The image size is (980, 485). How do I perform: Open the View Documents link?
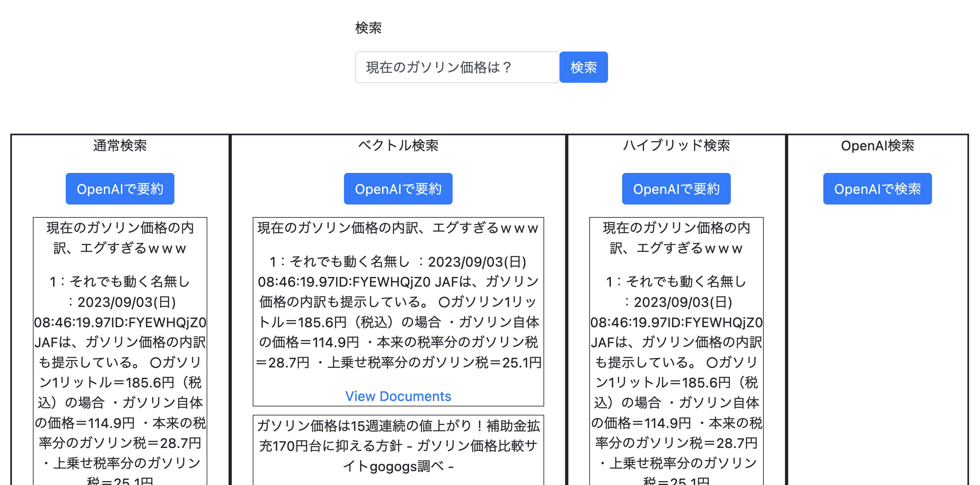click(x=398, y=396)
